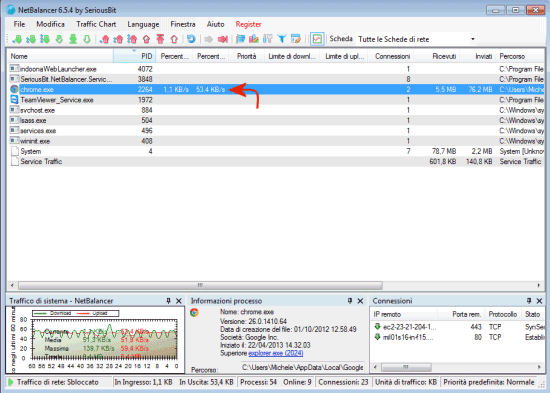Close the Informazioni processo panel
Image resolution: width=550 pixels, height=393 pixels.
360,301
